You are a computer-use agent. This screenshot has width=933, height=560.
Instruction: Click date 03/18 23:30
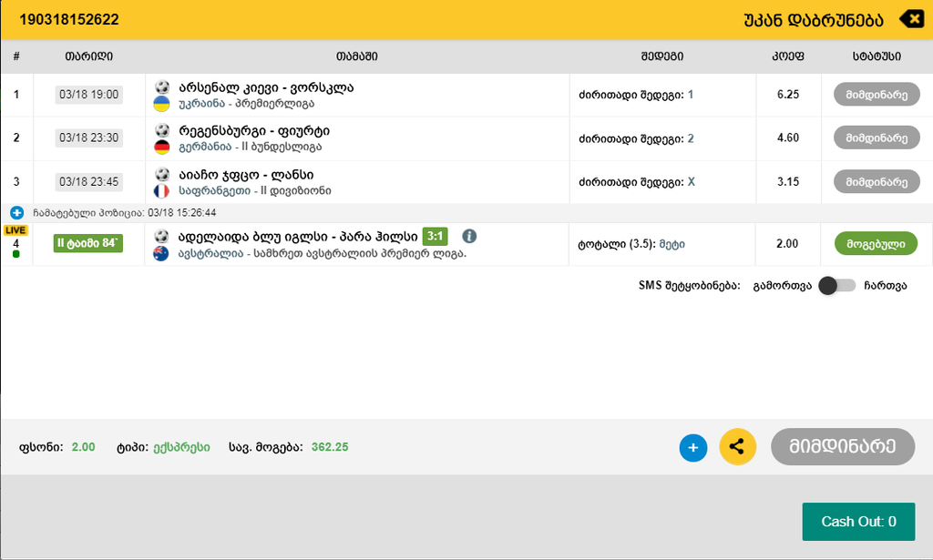(x=88, y=137)
